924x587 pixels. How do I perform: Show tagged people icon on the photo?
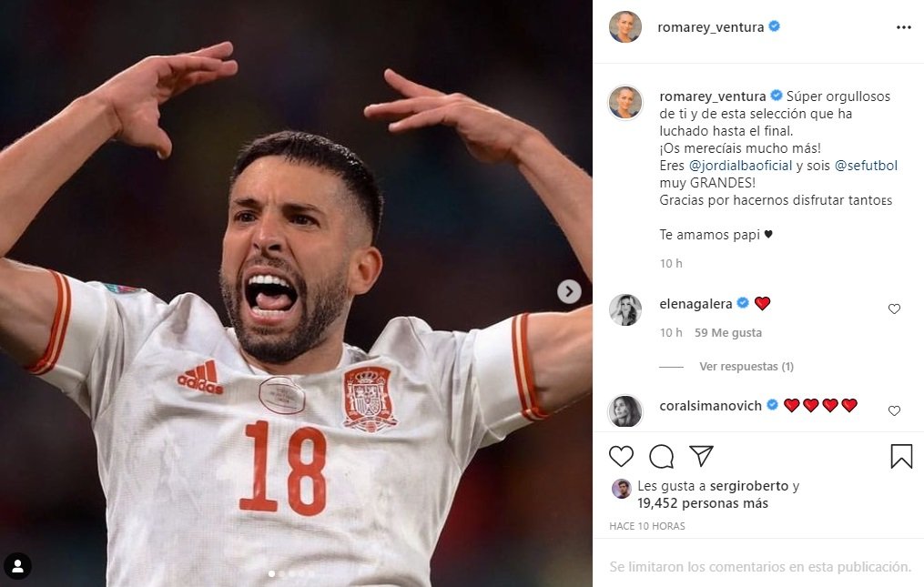click(x=17, y=566)
